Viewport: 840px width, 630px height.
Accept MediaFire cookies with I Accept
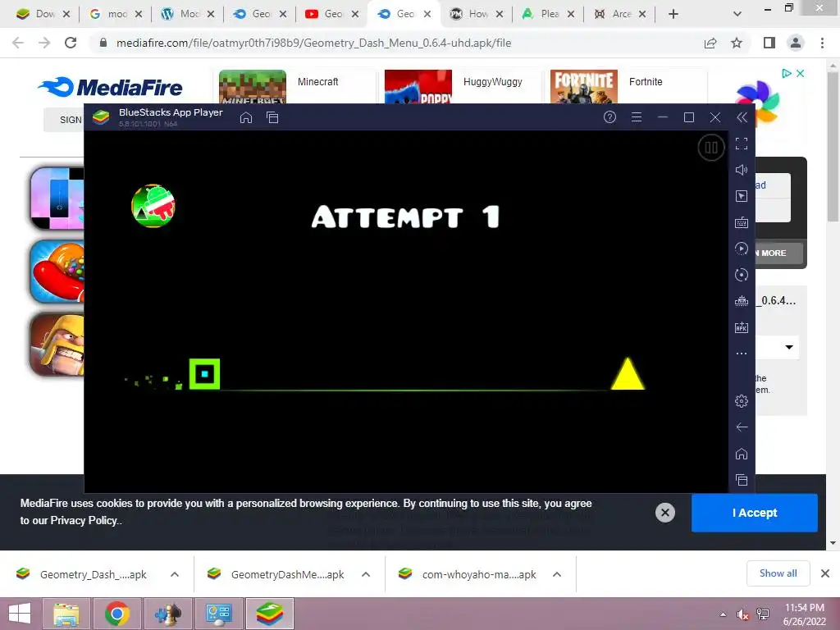(x=755, y=513)
